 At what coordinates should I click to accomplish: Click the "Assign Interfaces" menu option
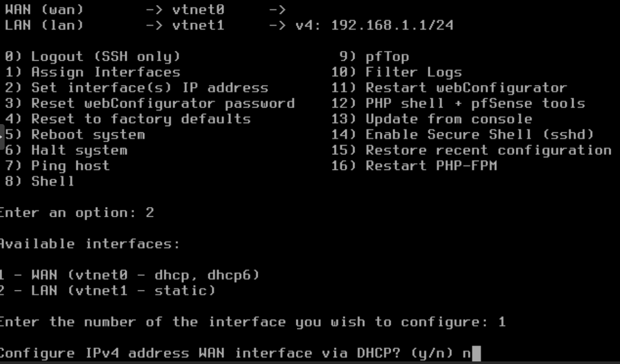tap(105, 72)
